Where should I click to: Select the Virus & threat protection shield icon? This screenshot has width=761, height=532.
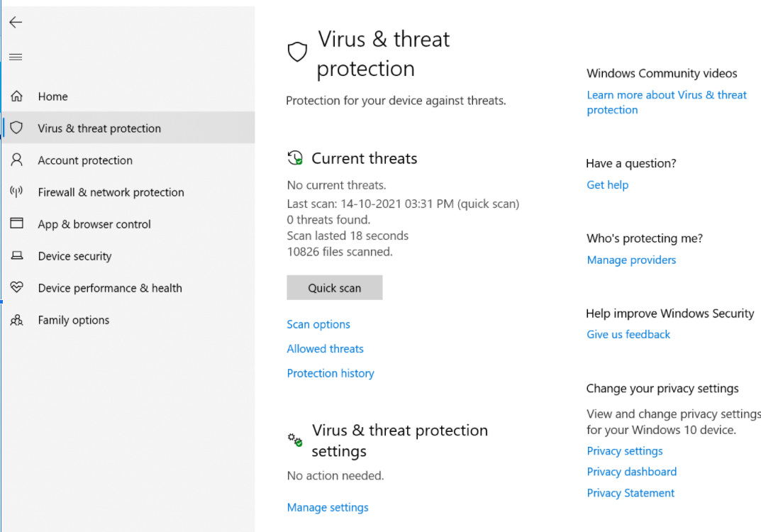pyautogui.click(x=16, y=128)
